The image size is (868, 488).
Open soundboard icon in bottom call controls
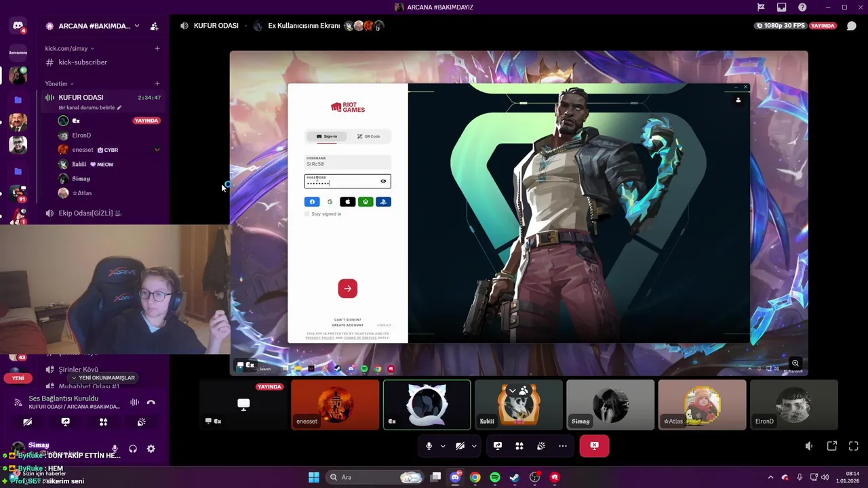(541, 446)
